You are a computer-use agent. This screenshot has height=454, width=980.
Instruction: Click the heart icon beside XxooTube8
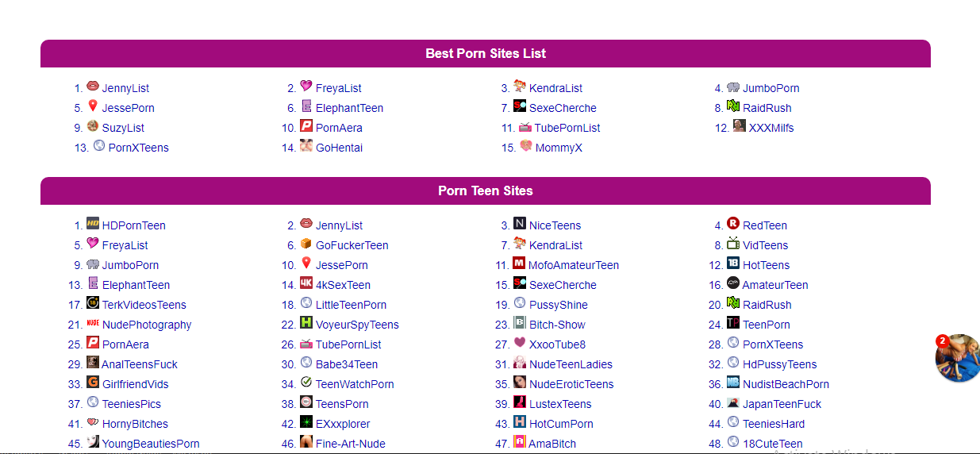(x=520, y=343)
